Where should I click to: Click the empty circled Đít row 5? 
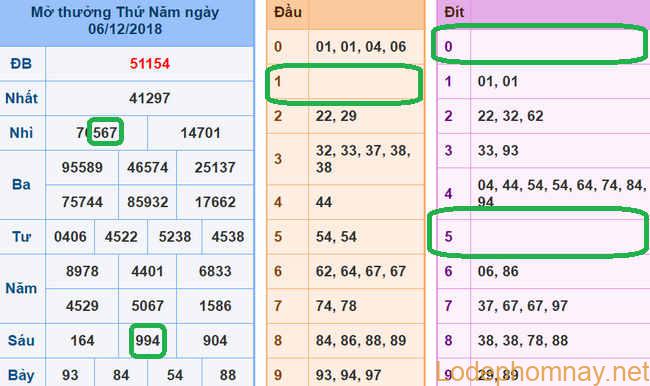538,232
